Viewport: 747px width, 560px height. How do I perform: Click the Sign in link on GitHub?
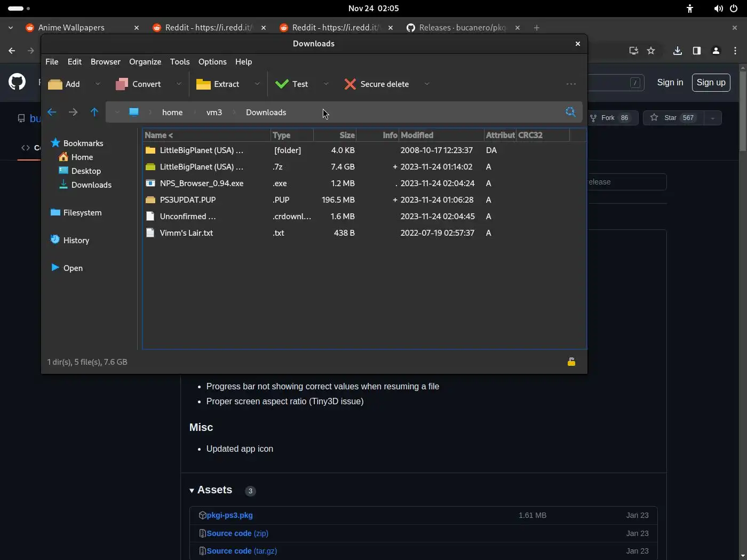[670, 82]
